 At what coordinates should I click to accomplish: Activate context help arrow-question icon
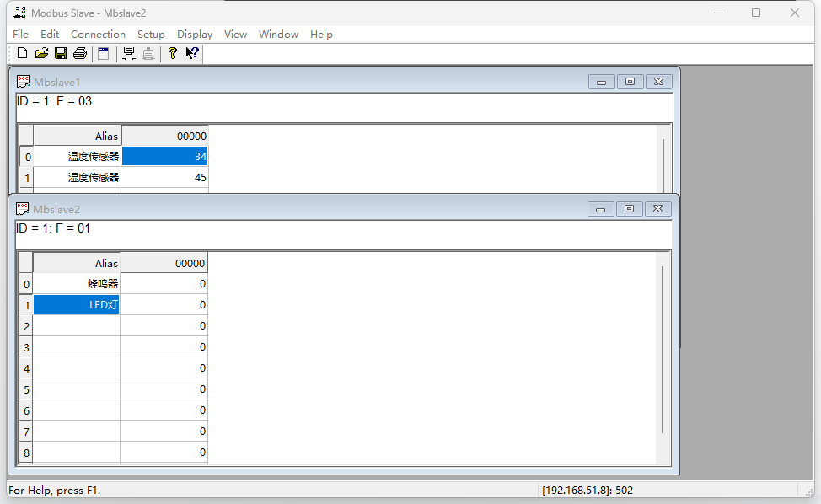tap(192, 53)
